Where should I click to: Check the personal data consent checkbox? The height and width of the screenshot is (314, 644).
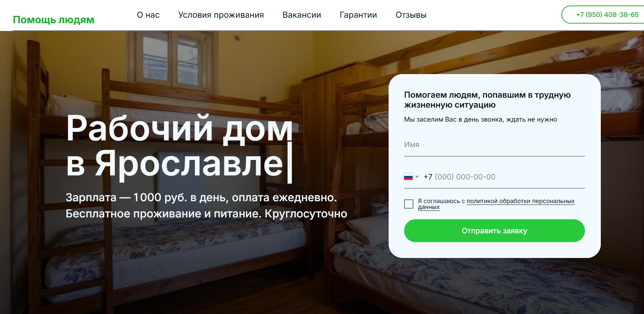[409, 204]
